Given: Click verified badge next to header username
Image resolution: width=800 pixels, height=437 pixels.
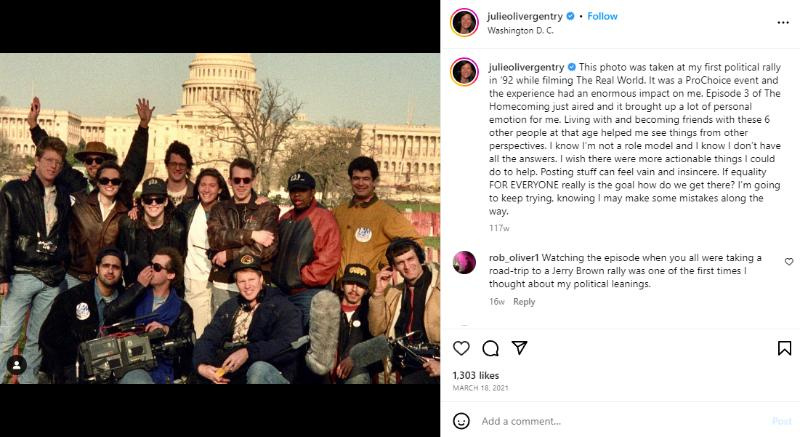Looking at the screenshot, I should [570, 16].
